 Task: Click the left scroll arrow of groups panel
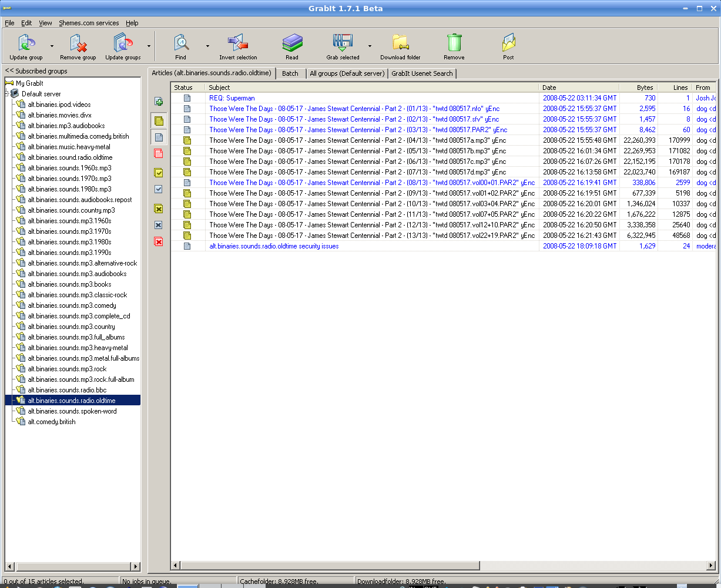click(9, 567)
